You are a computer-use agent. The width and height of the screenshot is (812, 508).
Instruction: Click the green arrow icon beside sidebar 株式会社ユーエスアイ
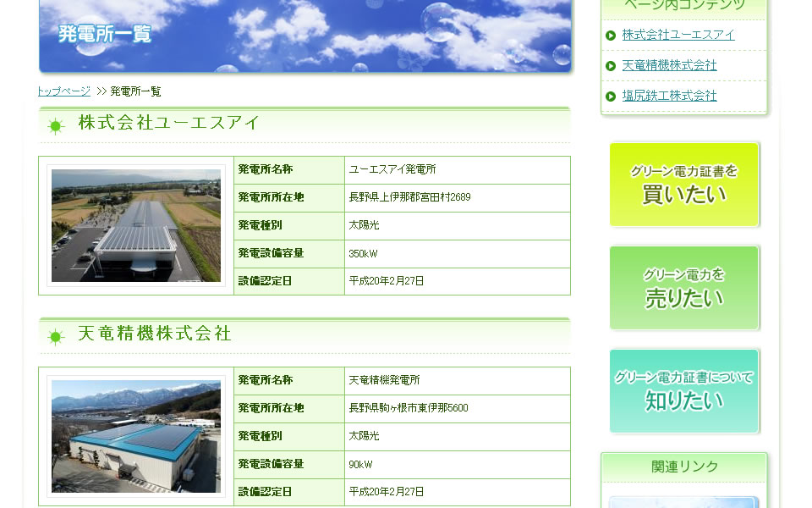[x=611, y=36]
